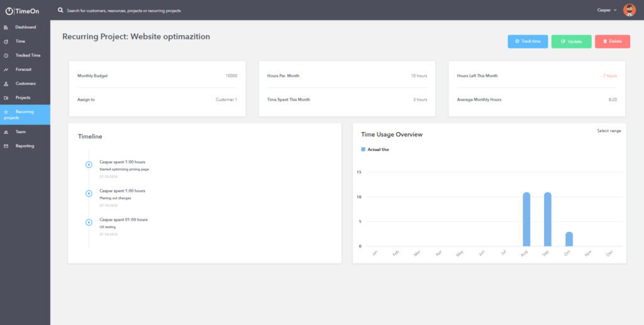Image resolution: width=644 pixels, height=325 pixels.
Task: Open the Customers section
Action: click(25, 84)
